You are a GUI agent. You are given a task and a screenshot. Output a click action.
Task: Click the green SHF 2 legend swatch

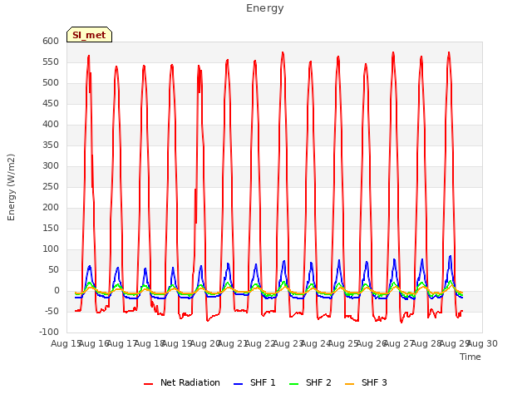point(293,384)
